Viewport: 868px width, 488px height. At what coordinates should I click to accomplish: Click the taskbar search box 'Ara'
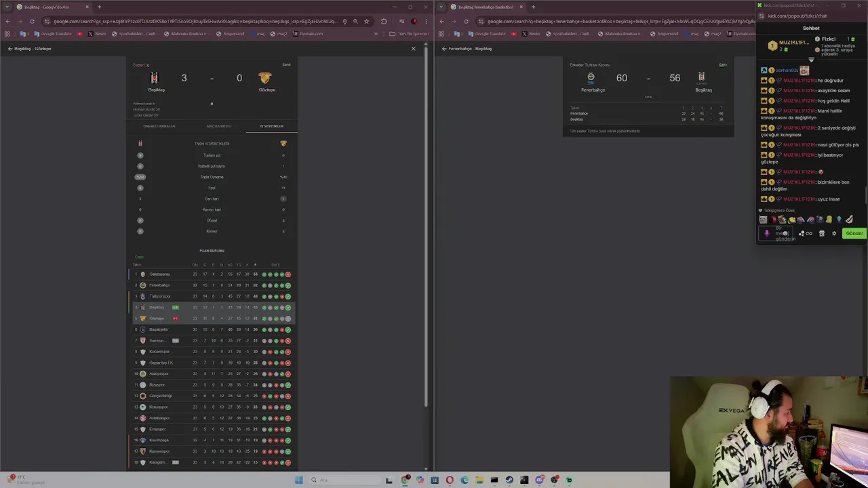[x=344, y=480]
